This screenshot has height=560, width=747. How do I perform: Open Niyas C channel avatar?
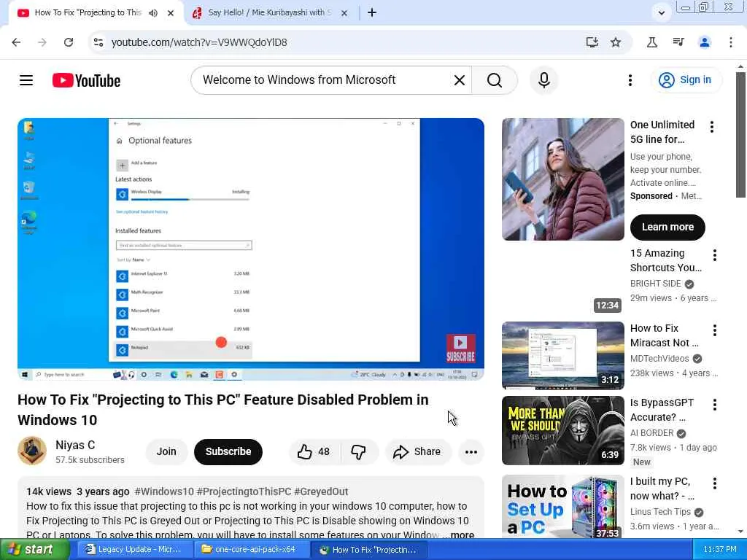pos(32,451)
